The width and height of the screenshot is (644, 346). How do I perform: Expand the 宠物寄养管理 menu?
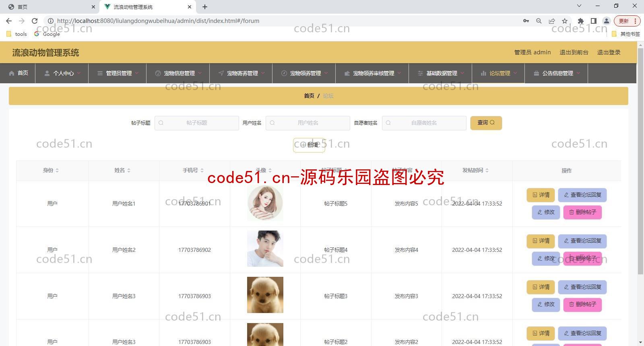pos(242,73)
